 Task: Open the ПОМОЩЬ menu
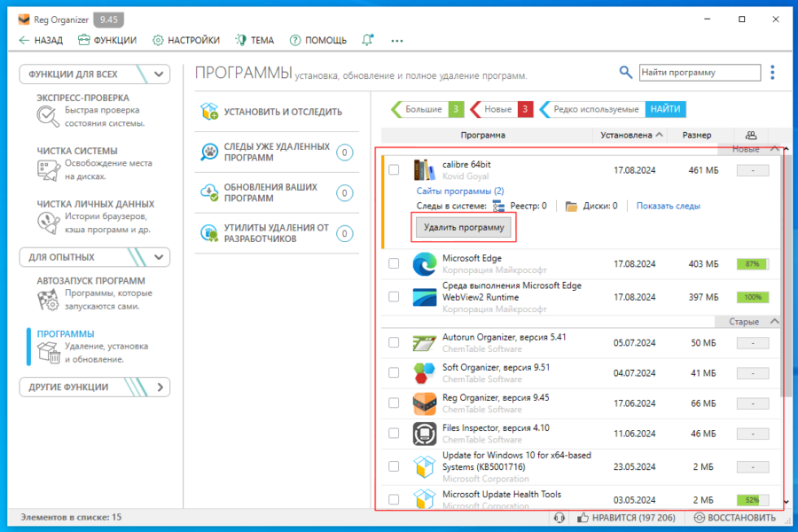pos(318,40)
